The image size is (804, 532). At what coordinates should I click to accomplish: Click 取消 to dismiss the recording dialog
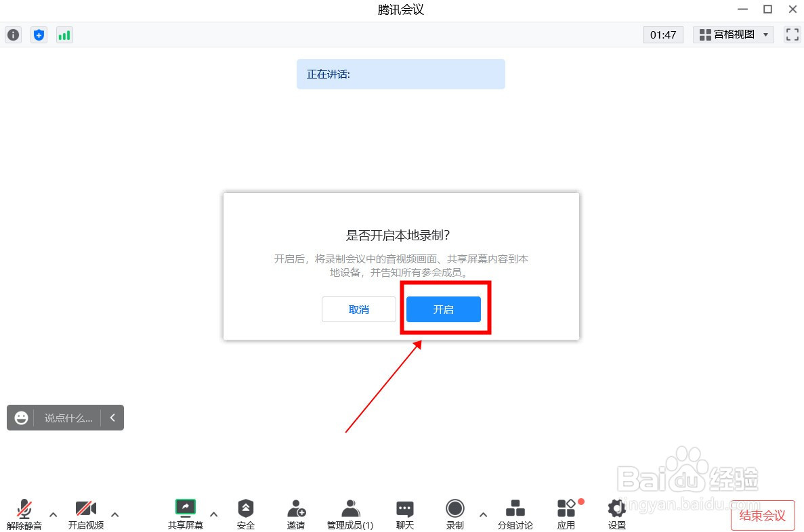click(x=358, y=309)
